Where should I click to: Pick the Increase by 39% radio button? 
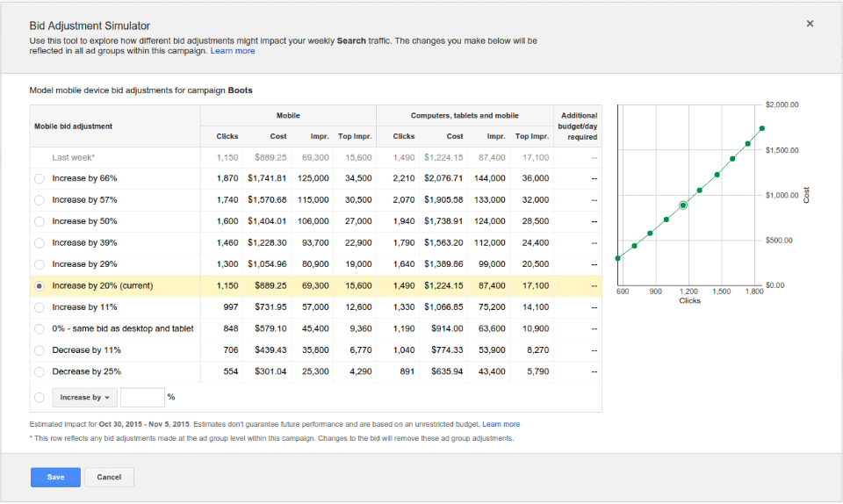tap(40, 243)
